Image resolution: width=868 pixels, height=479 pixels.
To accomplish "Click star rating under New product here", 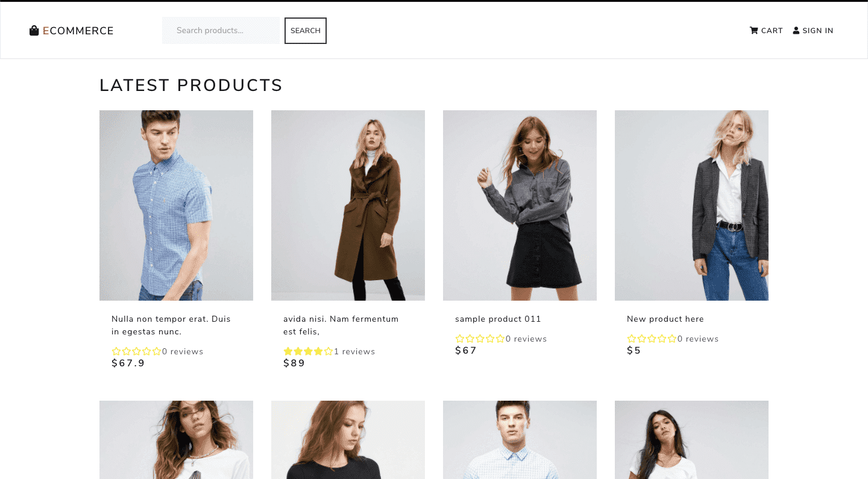I will point(652,339).
